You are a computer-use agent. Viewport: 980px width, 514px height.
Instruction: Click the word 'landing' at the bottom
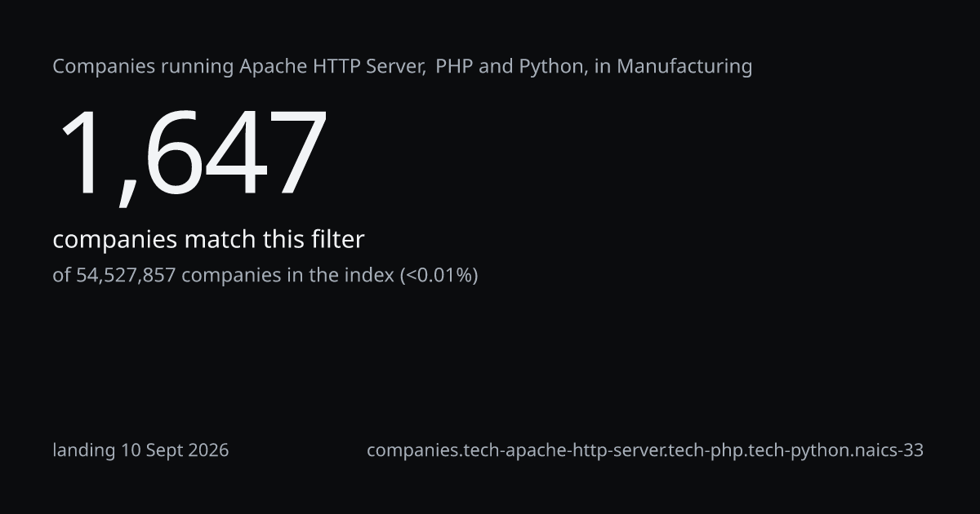[x=84, y=450]
